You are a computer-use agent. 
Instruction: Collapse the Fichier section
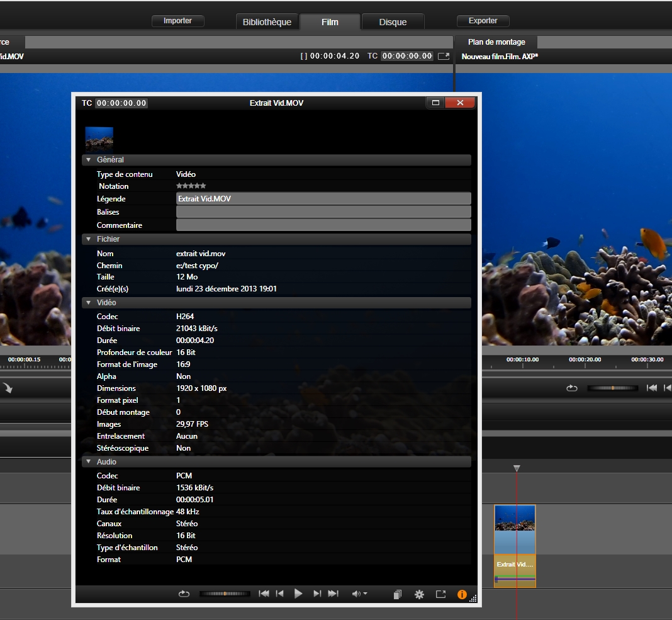(x=89, y=239)
